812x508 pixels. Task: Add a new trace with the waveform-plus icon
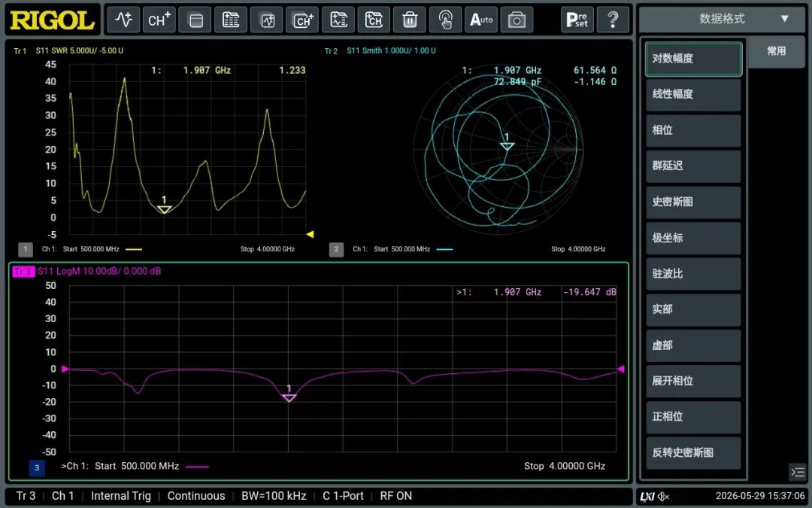click(x=124, y=20)
